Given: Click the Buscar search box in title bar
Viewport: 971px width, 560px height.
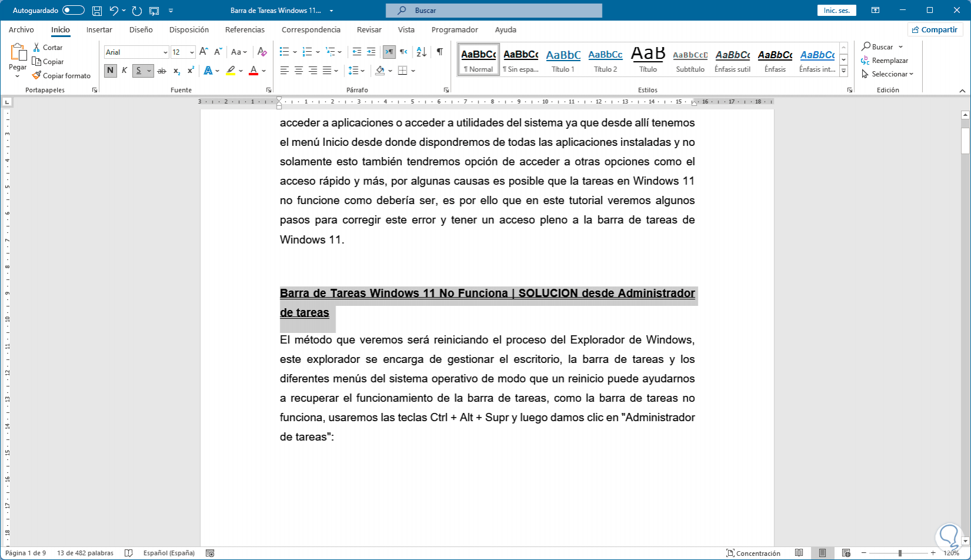Looking at the screenshot, I should click(494, 11).
